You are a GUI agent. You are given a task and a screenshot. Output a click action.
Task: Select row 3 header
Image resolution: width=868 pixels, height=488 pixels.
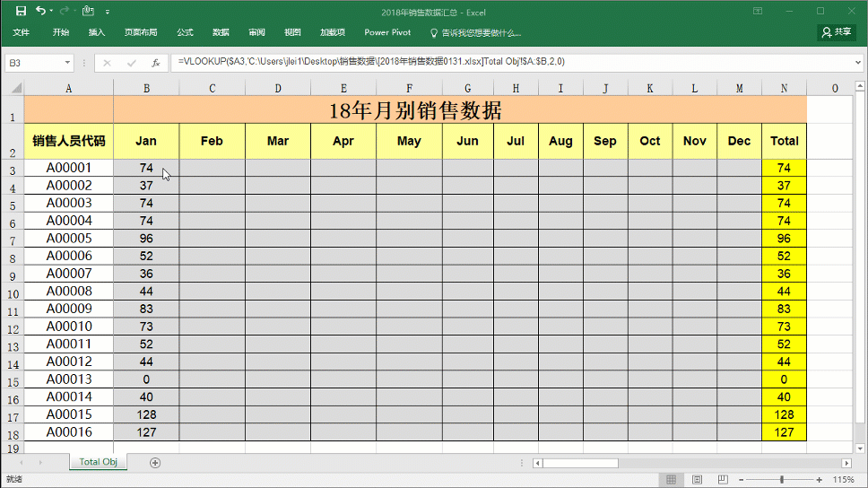coord(13,170)
